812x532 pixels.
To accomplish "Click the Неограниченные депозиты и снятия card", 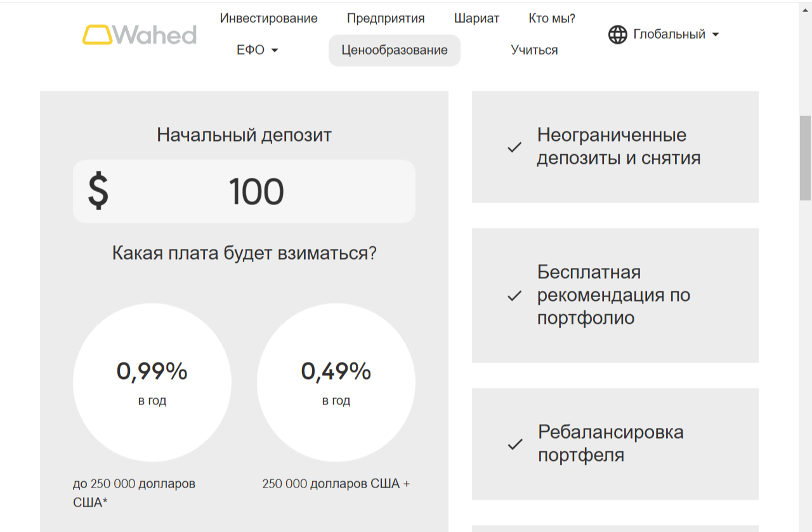I will pyautogui.click(x=615, y=147).
